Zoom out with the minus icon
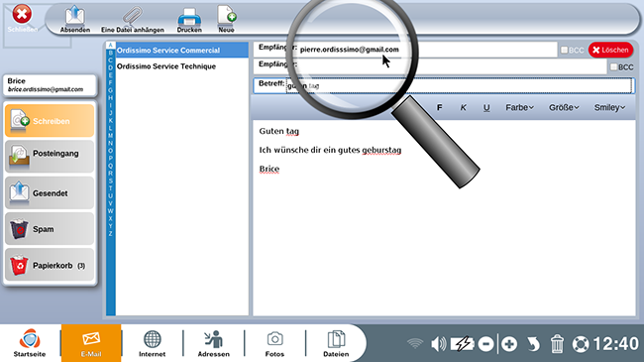 pyautogui.click(x=485, y=343)
